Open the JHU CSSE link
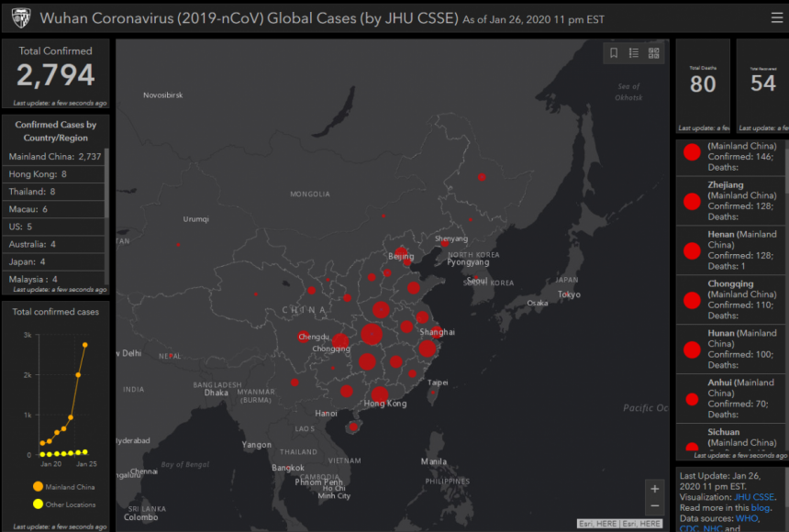This screenshot has width=789, height=532. [x=755, y=497]
